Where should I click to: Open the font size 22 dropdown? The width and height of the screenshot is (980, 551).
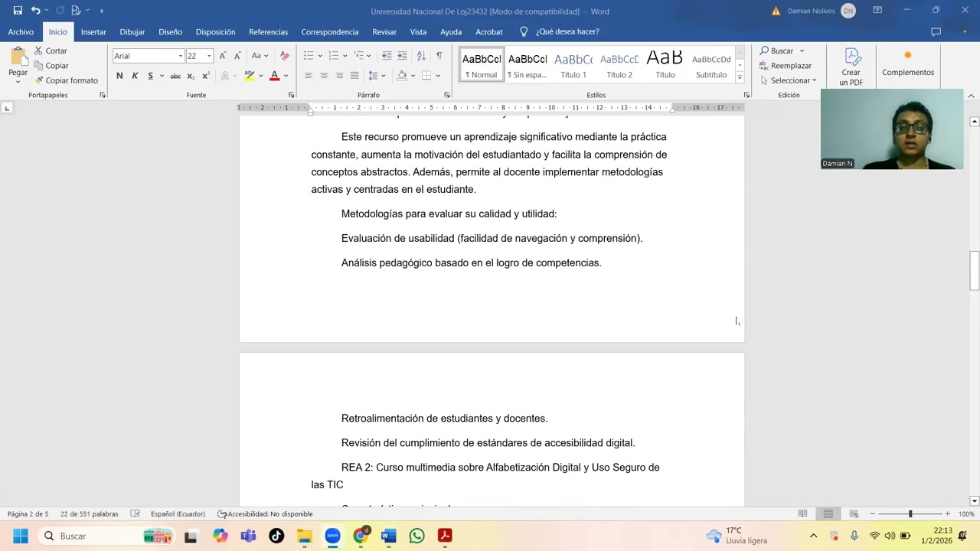click(x=209, y=56)
